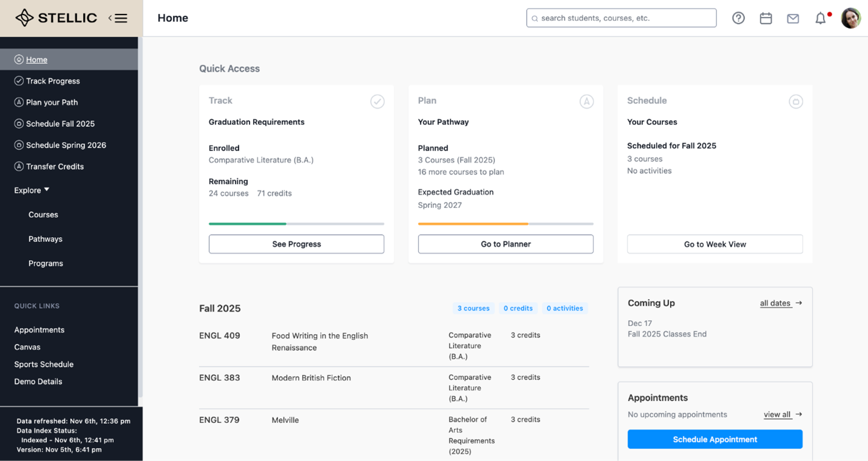Click the Schedule card calendar icon
868x461 pixels.
tap(795, 101)
